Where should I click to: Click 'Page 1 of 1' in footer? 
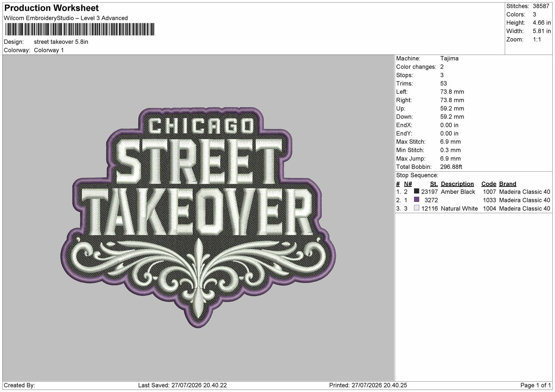click(536, 385)
